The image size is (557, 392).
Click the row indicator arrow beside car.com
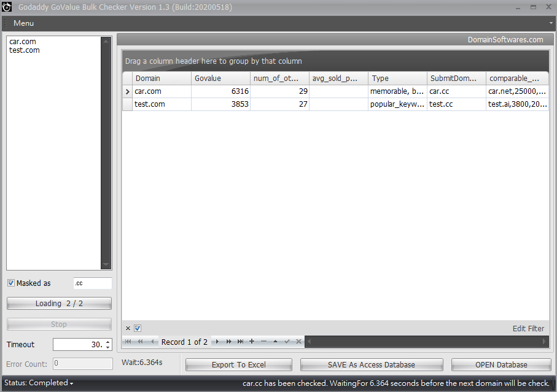pos(128,91)
